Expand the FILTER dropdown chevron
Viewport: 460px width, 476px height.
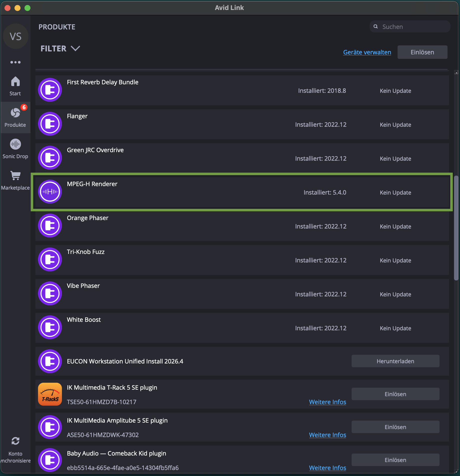point(75,48)
